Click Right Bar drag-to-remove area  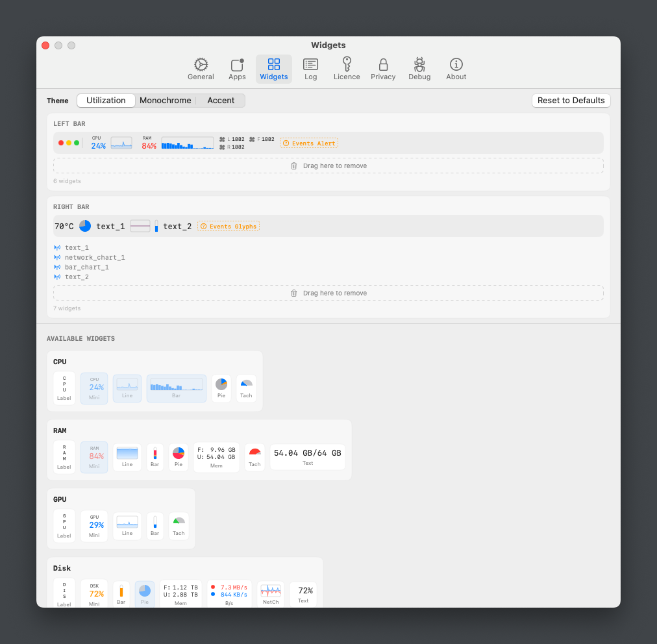pos(328,293)
